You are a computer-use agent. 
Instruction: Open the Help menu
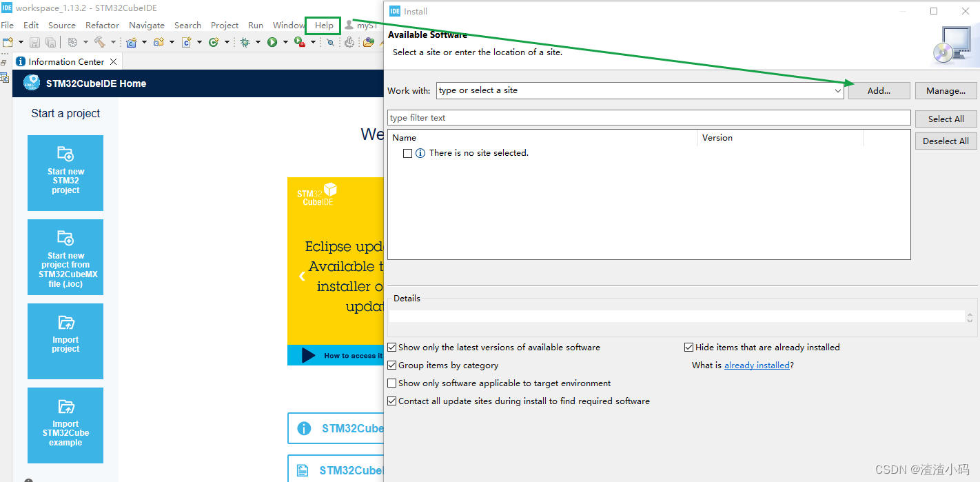tap(324, 25)
